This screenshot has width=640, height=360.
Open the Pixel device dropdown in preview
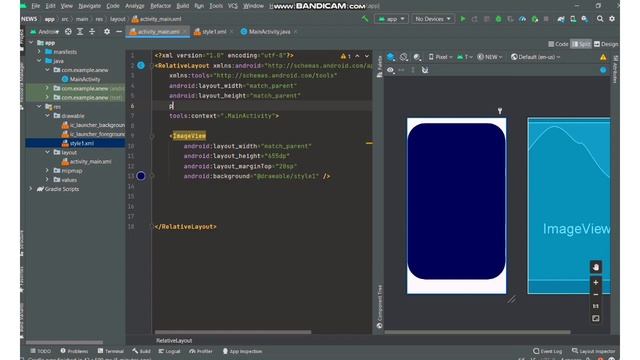(x=440, y=57)
